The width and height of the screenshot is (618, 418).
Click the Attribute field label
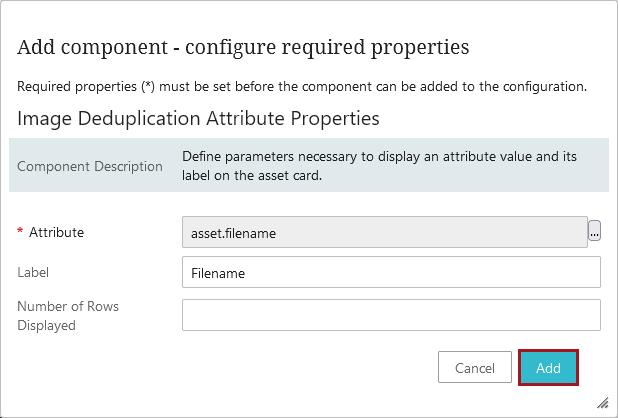[56, 232]
